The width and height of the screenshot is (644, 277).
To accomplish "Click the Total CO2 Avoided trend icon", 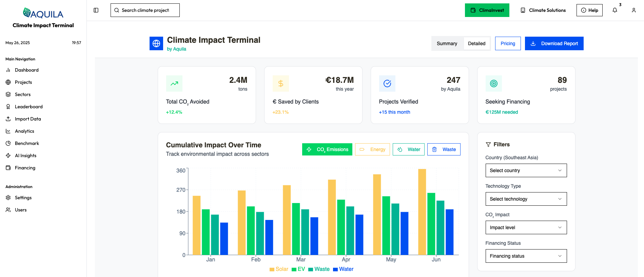I will click(174, 84).
